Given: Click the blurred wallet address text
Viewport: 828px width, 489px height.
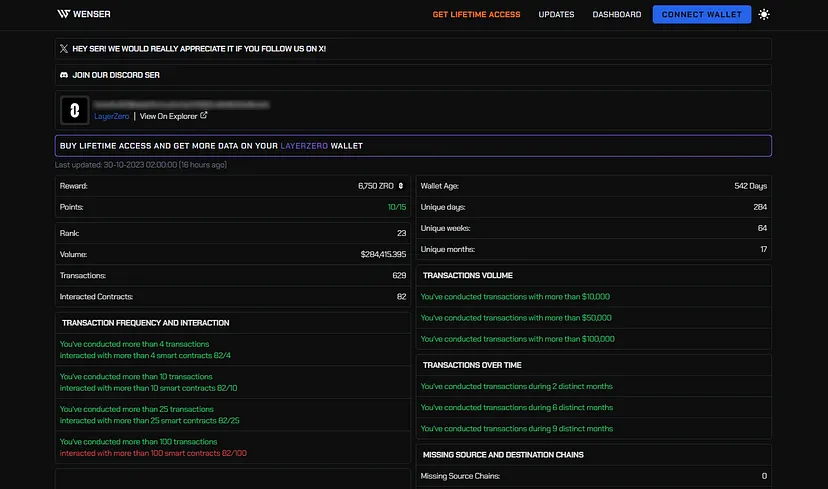Looking at the screenshot, I should 182,103.
